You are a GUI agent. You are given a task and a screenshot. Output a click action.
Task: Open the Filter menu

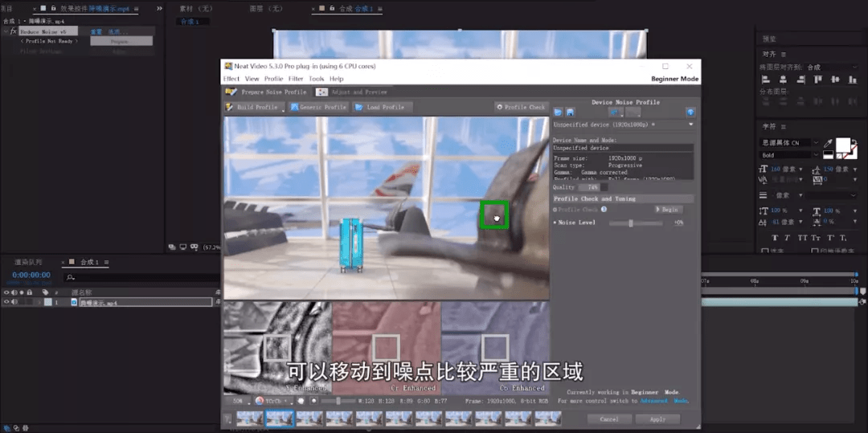click(x=295, y=79)
